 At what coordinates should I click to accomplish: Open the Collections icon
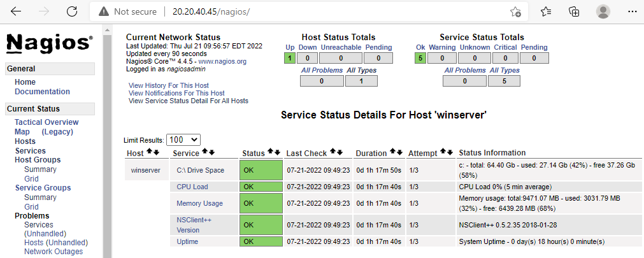[574, 11]
